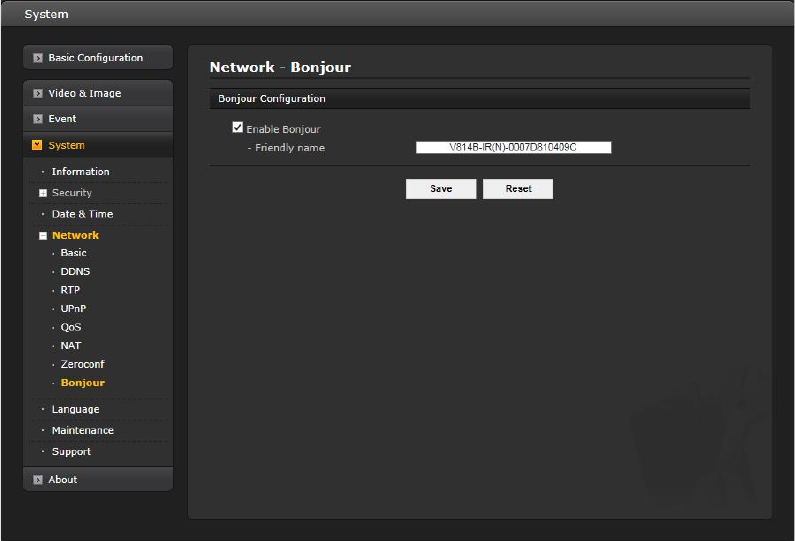Open the UPnP settings page
The height and width of the screenshot is (541, 795).
pos(74,308)
